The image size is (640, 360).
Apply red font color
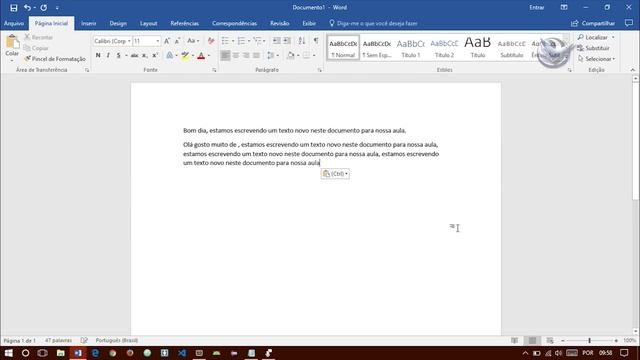click(x=201, y=56)
